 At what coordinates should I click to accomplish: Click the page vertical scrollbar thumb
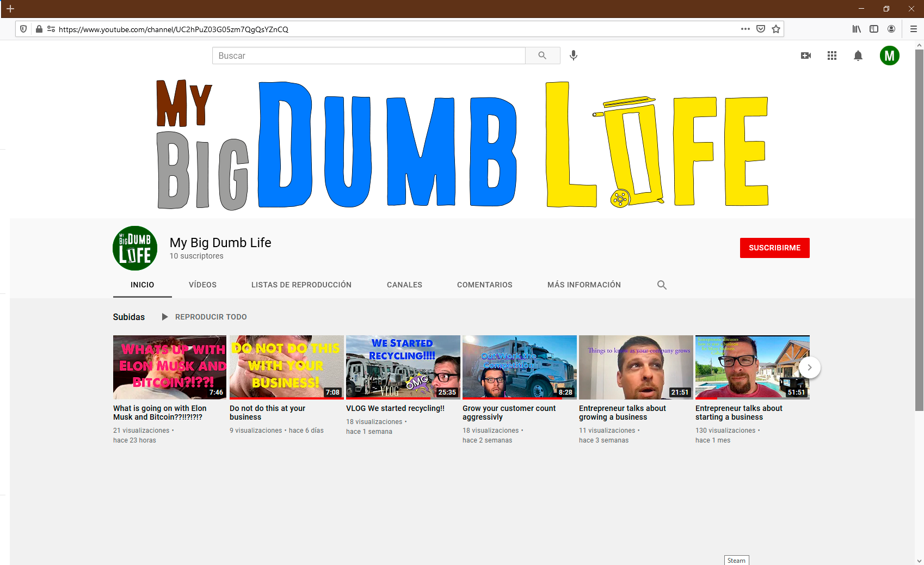(x=919, y=230)
